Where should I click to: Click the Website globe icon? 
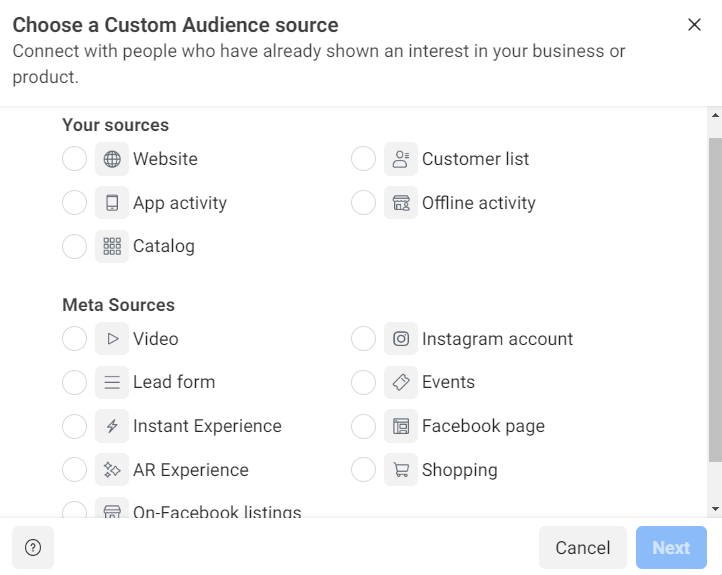112,159
